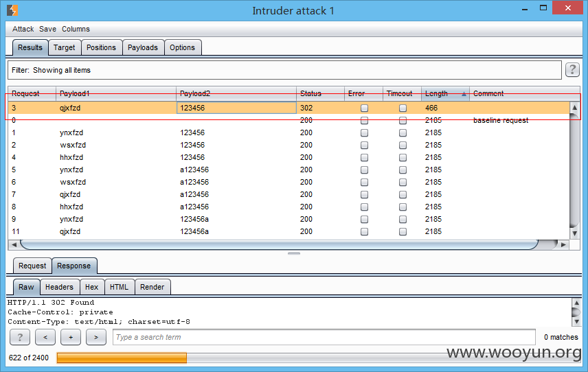The image size is (588, 372).
Task: Click the pane splitter handle above Request tab
Action: tap(294, 254)
